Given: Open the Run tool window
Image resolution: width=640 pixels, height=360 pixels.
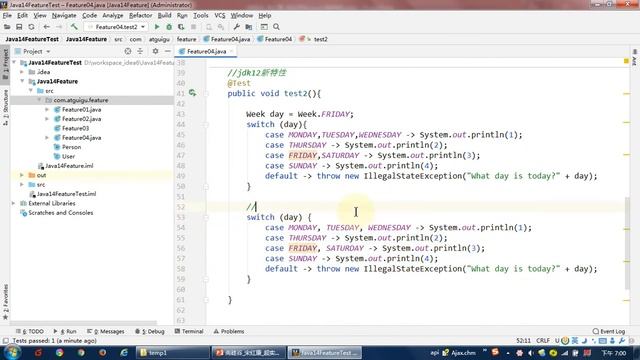Looking at the screenshot, I should point(65,331).
